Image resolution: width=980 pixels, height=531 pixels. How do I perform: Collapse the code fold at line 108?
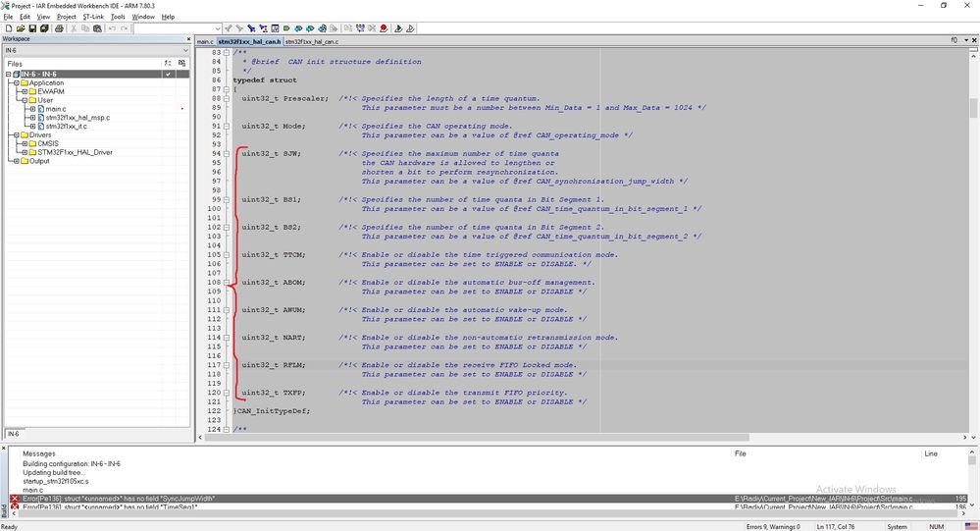click(227, 282)
